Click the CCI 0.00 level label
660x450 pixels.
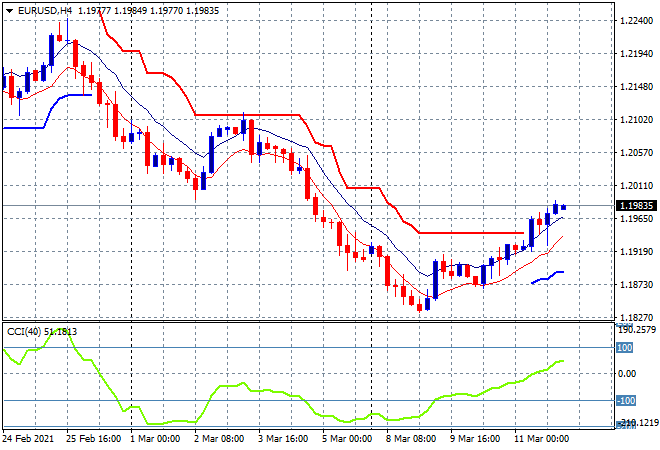pyautogui.click(x=627, y=374)
